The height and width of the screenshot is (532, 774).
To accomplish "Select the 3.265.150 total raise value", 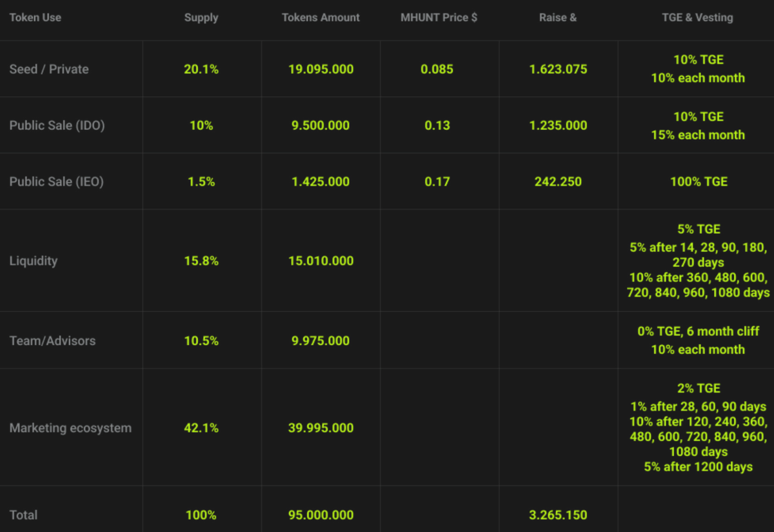I will 558,515.
